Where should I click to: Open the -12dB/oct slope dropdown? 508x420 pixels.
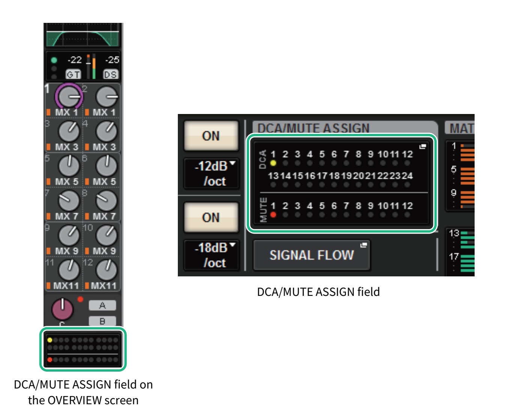[x=211, y=174]
